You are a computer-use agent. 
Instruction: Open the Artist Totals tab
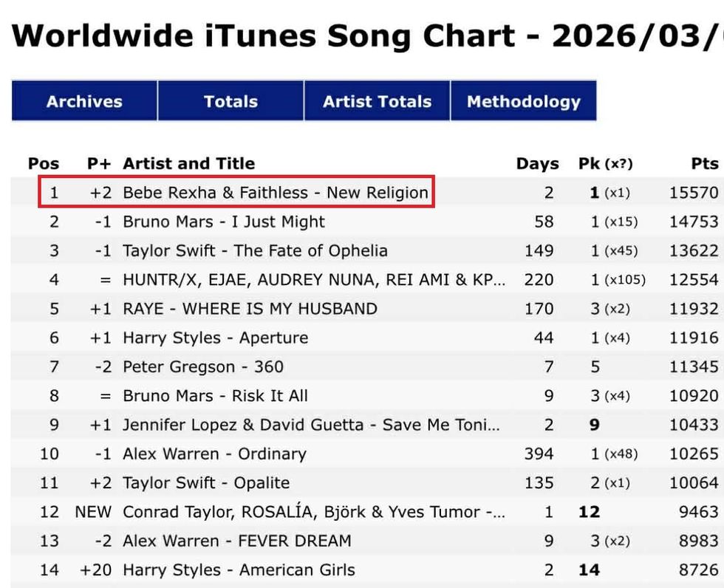[x=377, y=101]
